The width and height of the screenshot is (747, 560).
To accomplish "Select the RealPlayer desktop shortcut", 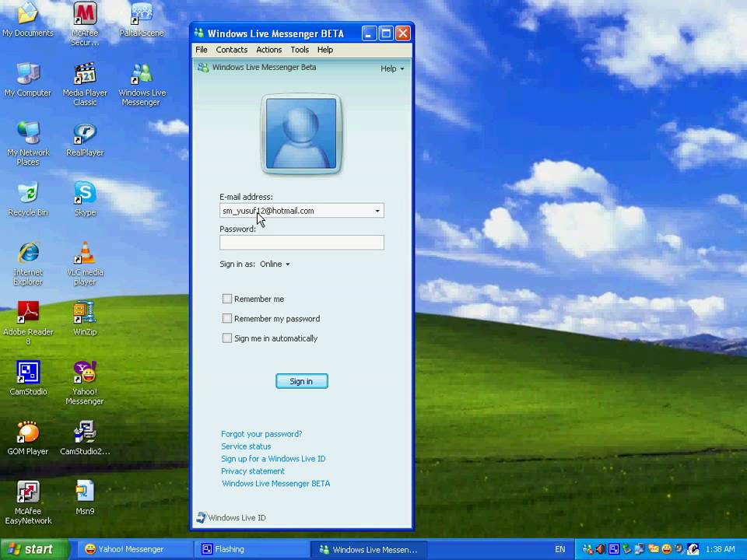I will tap(85, 139).
